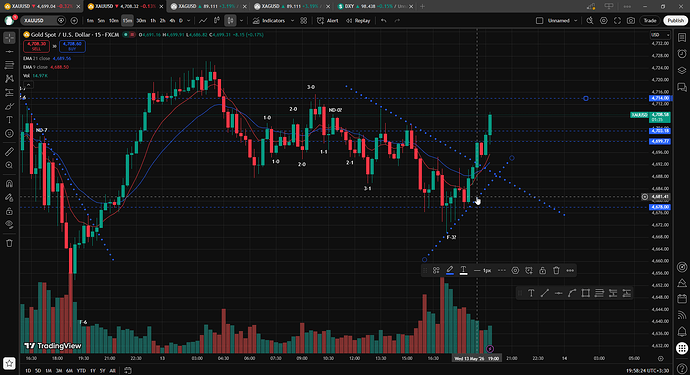The image size is (690, 375).
Task: Open a new tab with plus
Action: (422, 7)
